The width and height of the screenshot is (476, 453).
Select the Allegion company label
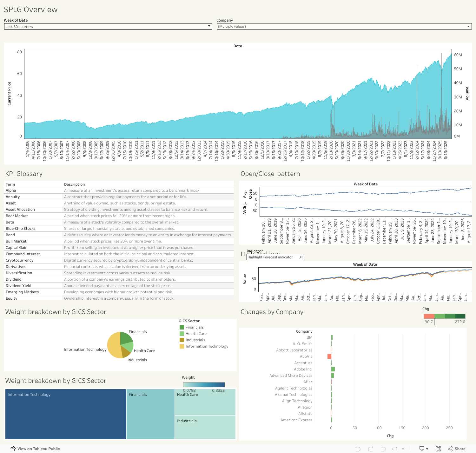pos(305,407)
